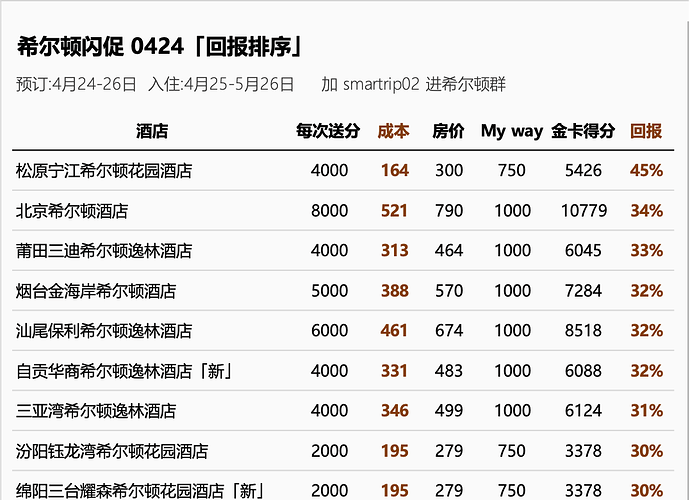This screenshot has height=500, width=690.
Task: Select hotel name 三亚湾希尔顿逸林酒店
Action: [x=96, y=411]
